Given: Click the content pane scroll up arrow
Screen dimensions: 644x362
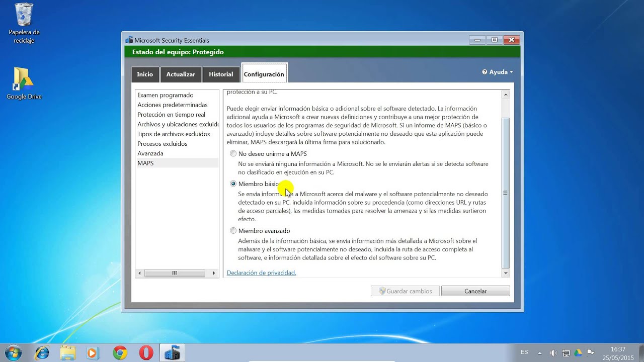Looking at the screenshot, I should pos(506,95).
